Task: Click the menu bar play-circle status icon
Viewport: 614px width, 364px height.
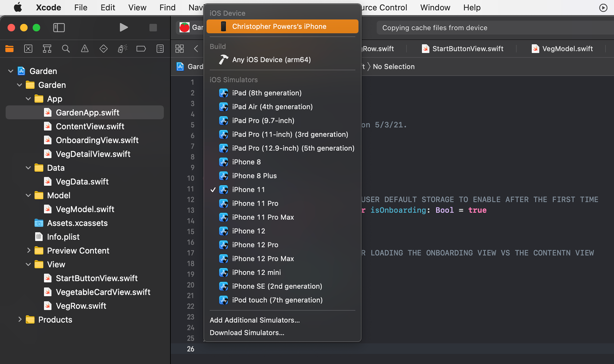Action: click(x=603, y=8)
